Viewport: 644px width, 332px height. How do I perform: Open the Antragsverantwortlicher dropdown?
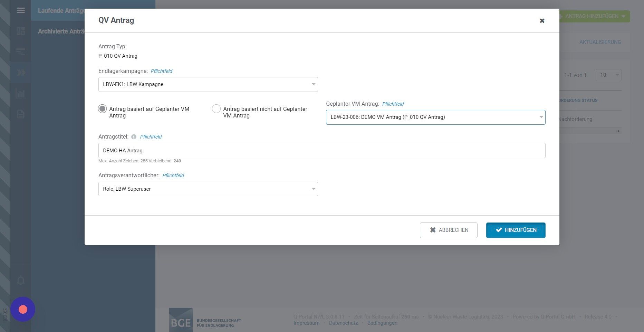point(208,189)
